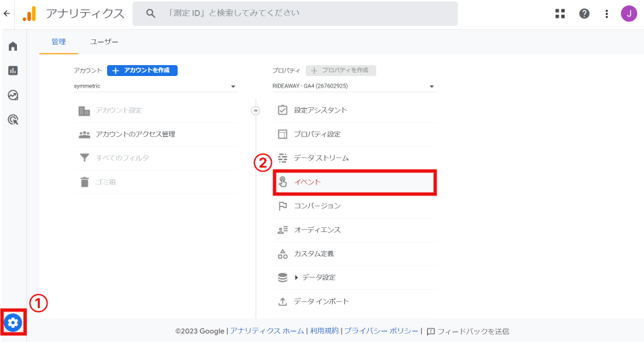Open the help question mark icon
The image size is (644, 342).
point(584,14)
